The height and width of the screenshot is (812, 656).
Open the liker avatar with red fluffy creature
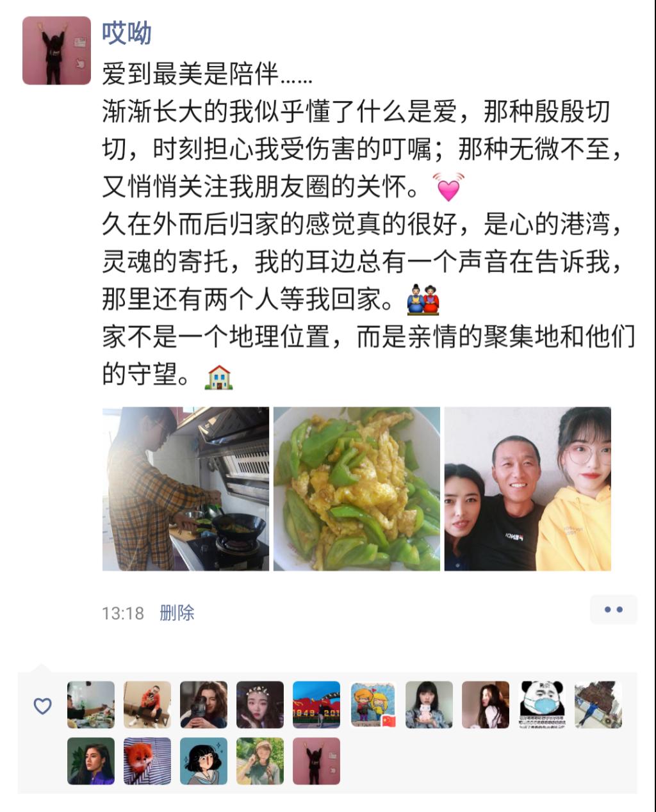(x=147, y=761)
